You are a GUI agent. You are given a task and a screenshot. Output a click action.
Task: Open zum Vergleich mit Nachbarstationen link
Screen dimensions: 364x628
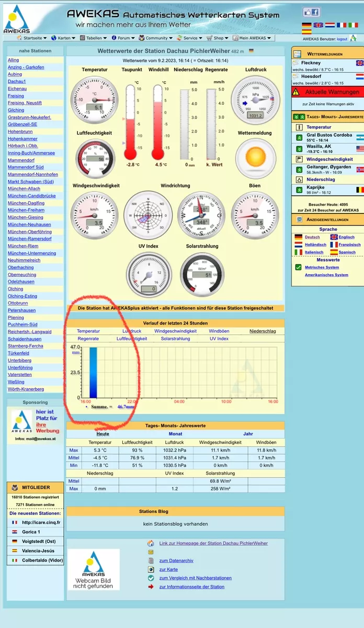click(196, 578)
